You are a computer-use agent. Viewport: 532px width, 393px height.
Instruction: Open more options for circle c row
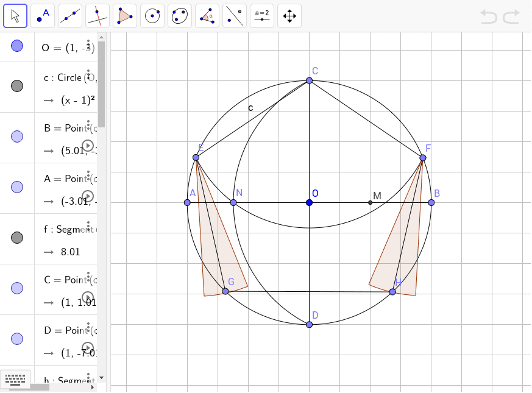[x=88, y=74]
